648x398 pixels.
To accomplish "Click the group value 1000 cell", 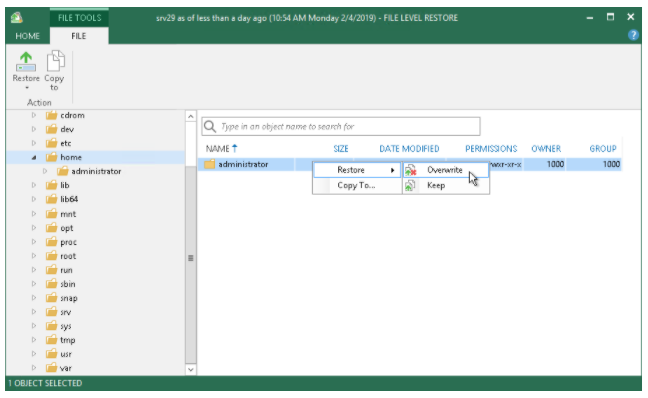I will coord(611,164).
